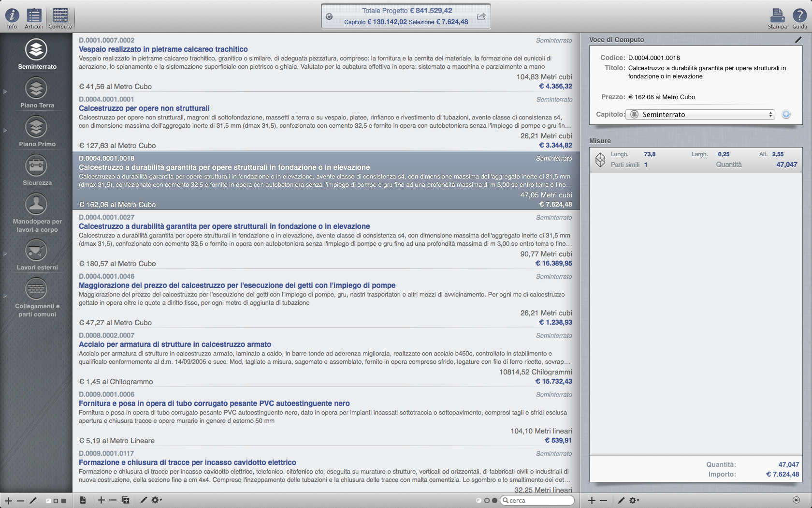Click the duplicate item icon in bottom toolbar
Screen dimensions: 812x508
pyautogui.click(x=126, y=500)
